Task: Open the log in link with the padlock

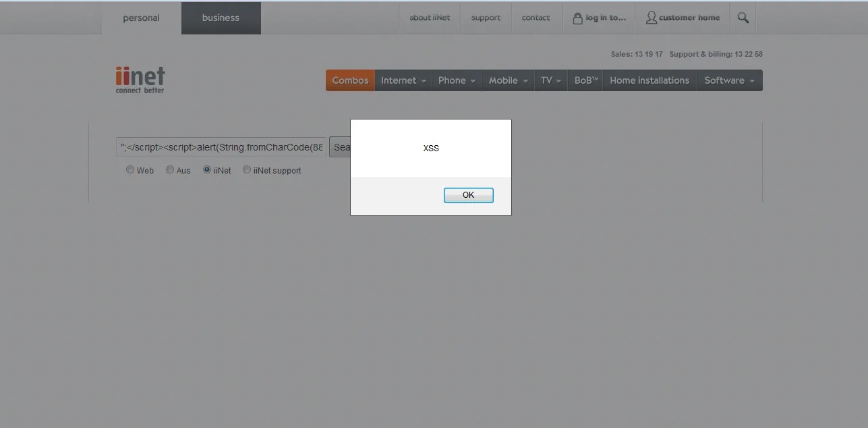Action: pyautogui.click(x=599, y=18)
